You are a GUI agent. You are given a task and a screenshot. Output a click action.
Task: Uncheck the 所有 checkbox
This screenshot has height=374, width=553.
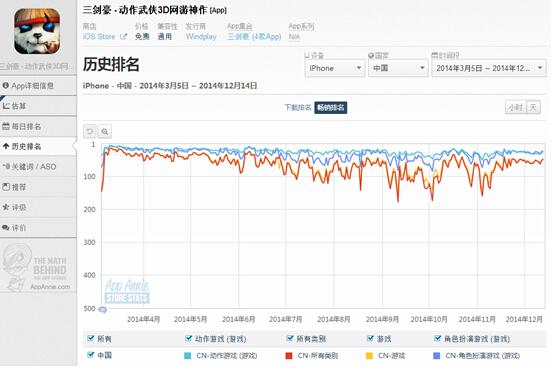[90, 338]
